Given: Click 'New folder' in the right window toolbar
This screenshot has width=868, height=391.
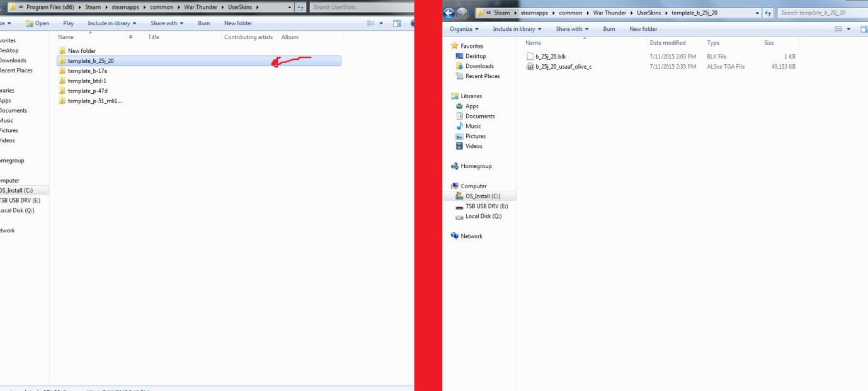Looking at the screenshot, I should coord(643,30).
